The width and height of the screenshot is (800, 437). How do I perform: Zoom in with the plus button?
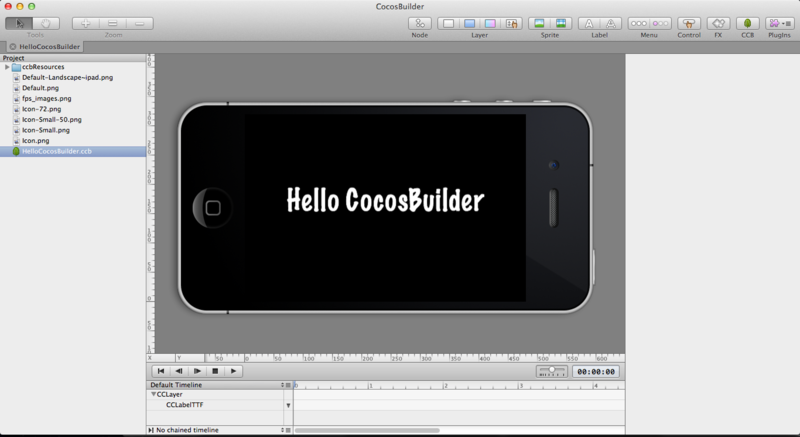(x=85, y=23)
